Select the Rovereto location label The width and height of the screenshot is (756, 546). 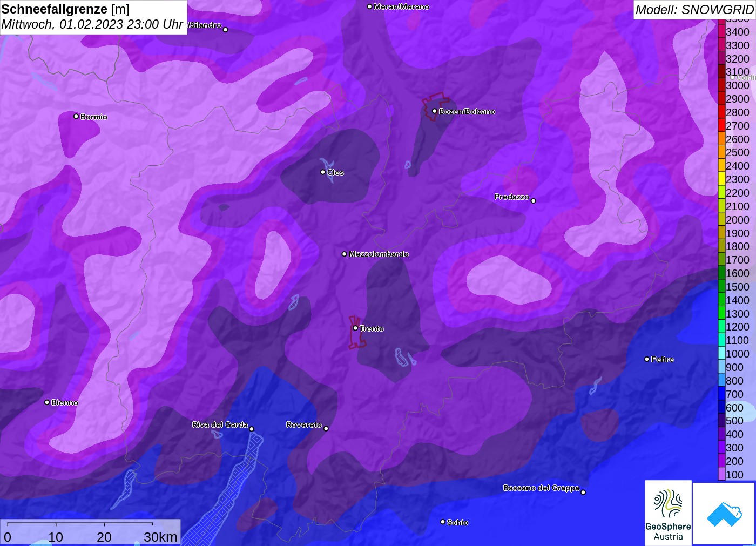tap(303, 424)
